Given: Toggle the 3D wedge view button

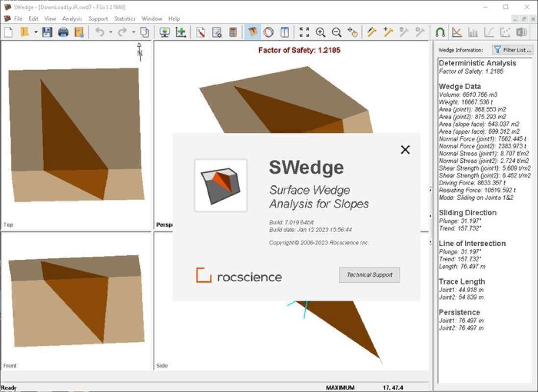Looking at the screenshot, I should coord(252,32).
